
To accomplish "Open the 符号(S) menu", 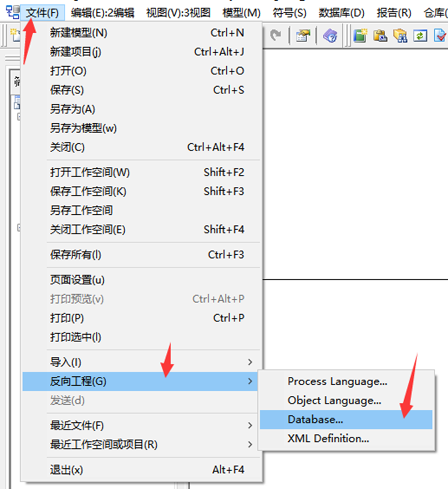I will (289, 13).
